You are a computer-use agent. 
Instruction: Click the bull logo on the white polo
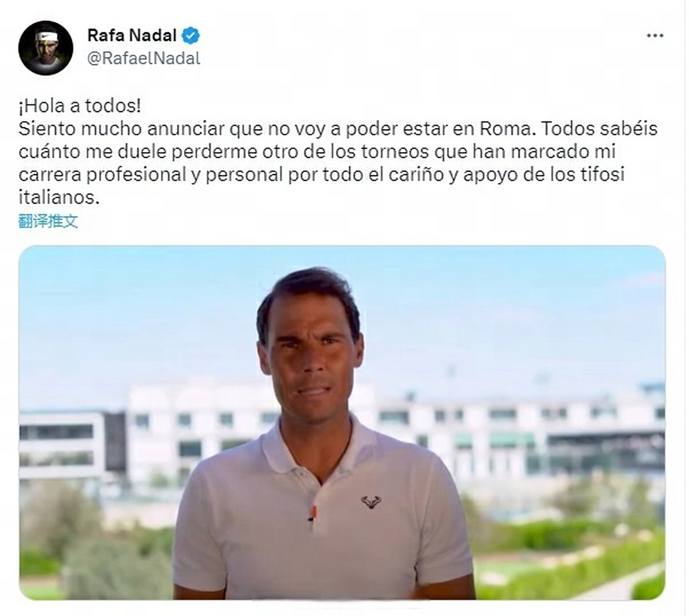371,502
